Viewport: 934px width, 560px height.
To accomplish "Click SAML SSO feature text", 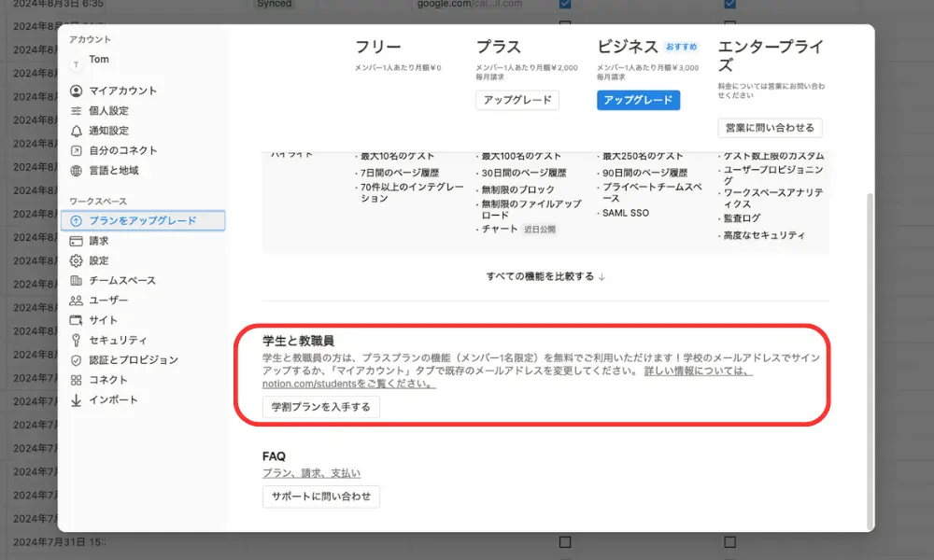I will click(x=626, y=213).
